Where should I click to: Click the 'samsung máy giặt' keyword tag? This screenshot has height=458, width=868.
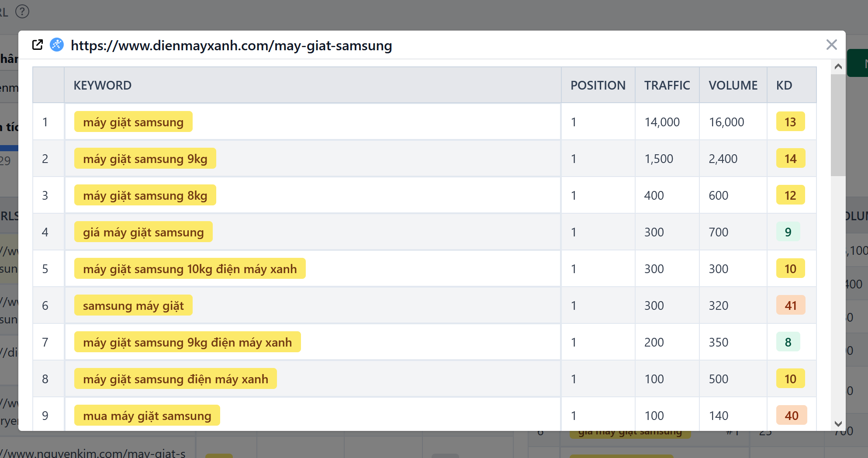tap(133, 305)
